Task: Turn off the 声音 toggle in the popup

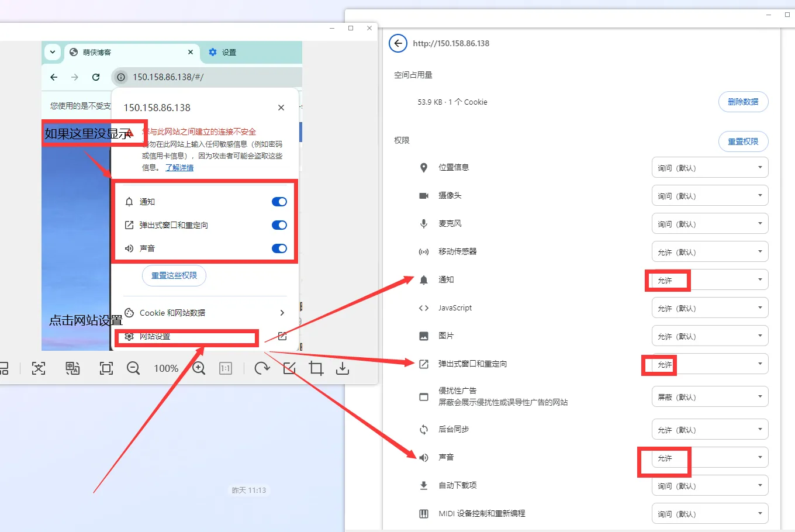Action: (x=279, y=248)
